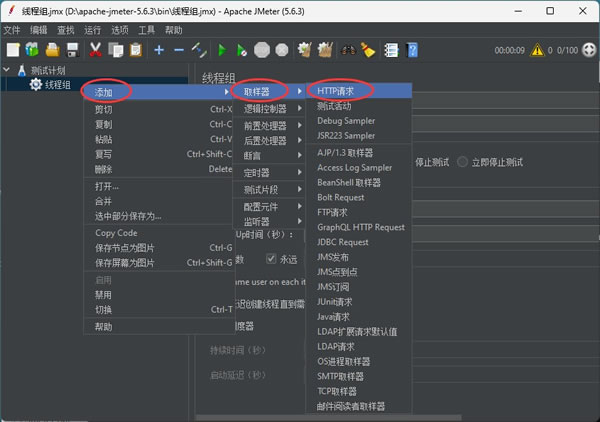
Task: Expand the 取样器 submenu
Action: (x=269, y=92)
